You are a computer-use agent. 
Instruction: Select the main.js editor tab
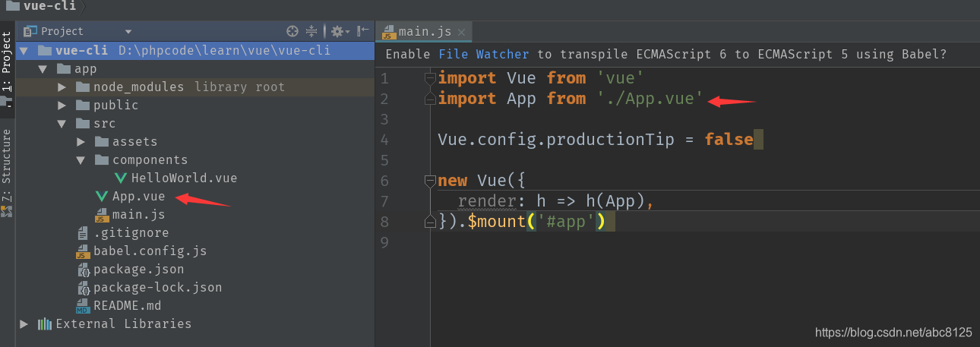(x=425, y=31)
